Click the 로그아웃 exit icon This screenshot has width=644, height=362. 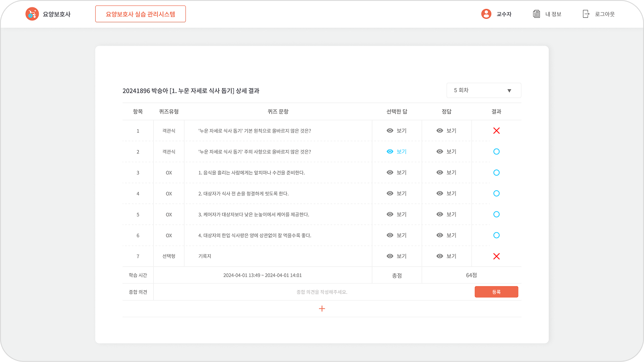click(586, 14)
